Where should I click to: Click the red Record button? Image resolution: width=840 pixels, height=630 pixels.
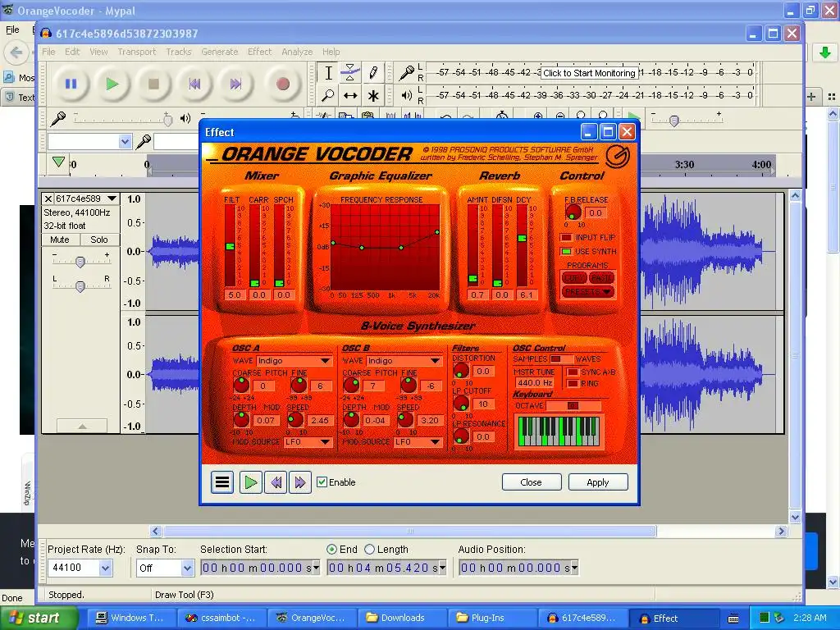[x=283, y=84]
